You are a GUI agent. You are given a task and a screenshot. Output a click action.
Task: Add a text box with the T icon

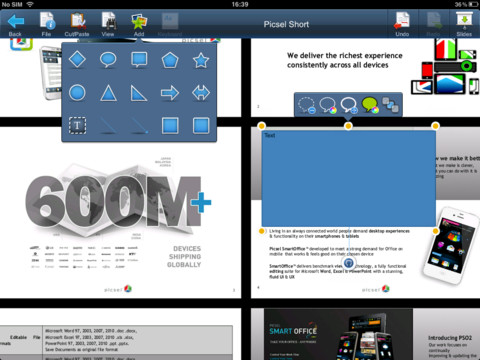[x=77, y=125]
